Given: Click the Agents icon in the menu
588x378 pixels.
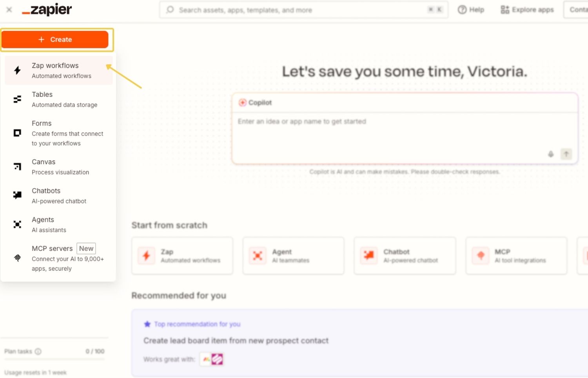Looking at the screenshot, I should click(x=17, y=224).
